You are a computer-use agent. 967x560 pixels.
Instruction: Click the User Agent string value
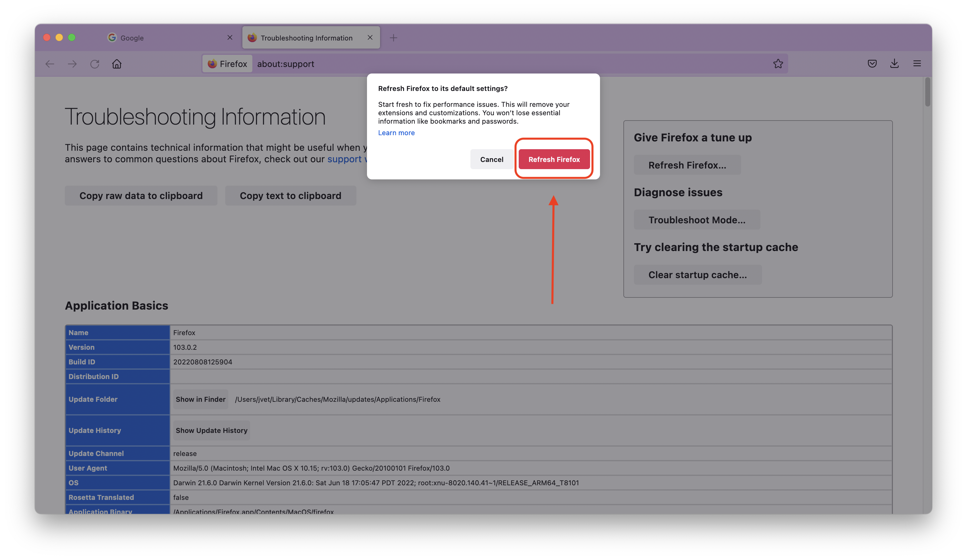pyautogui.click(x=311, y=468)
